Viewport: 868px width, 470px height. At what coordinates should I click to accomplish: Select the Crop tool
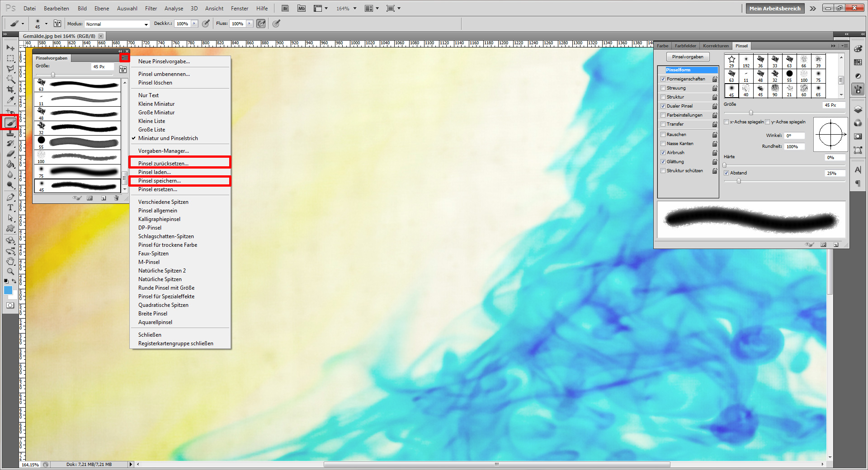click(x=10, y=89)
